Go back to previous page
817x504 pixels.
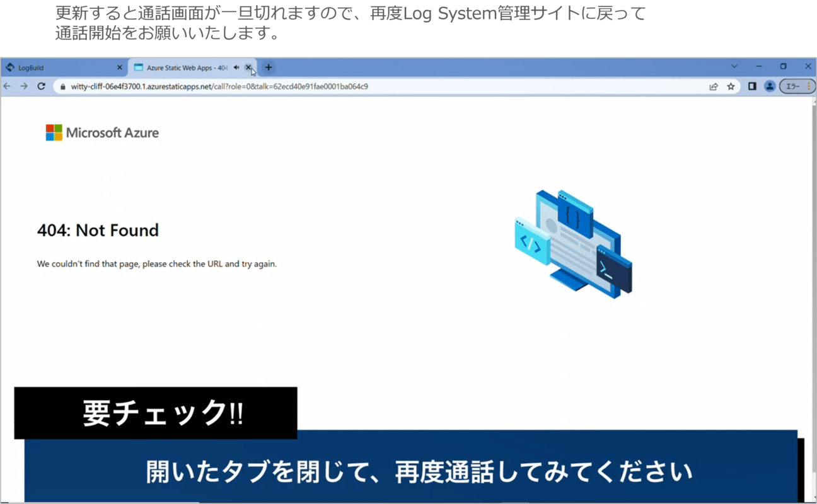click(x=8, y=86)
